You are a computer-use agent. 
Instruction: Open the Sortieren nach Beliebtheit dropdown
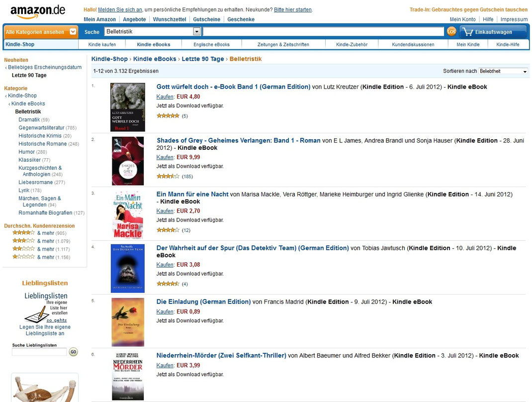503,71
